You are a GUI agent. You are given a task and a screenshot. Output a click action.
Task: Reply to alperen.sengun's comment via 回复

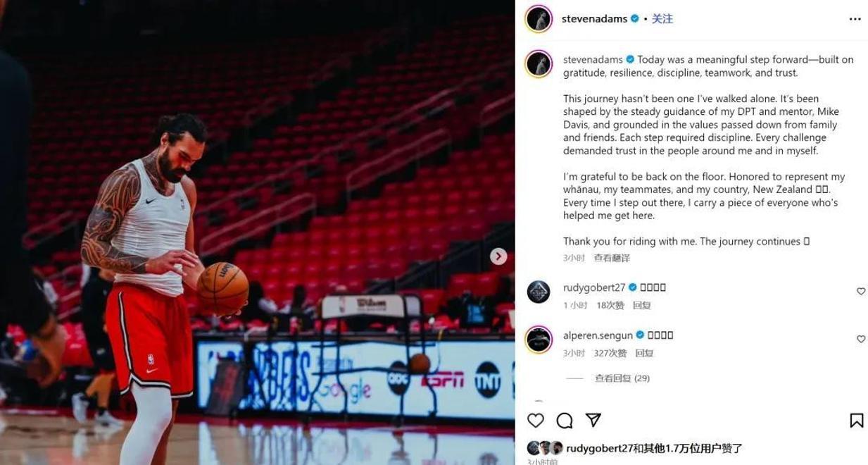(644, 353)
